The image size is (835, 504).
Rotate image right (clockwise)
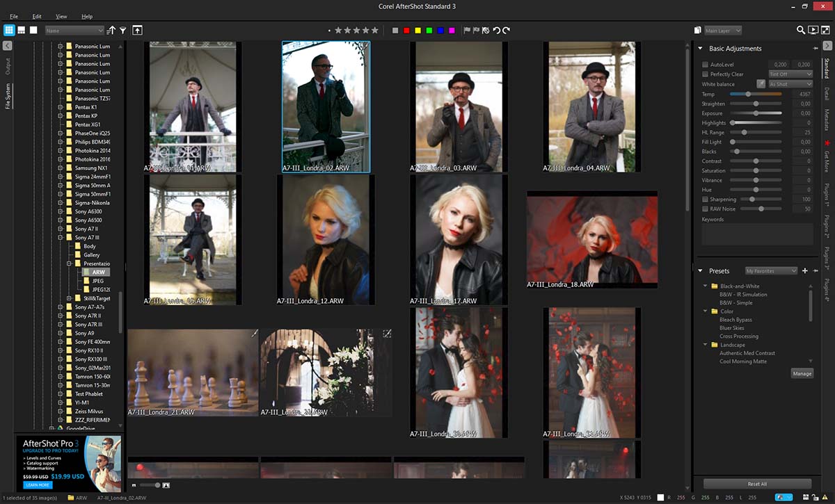506,31
